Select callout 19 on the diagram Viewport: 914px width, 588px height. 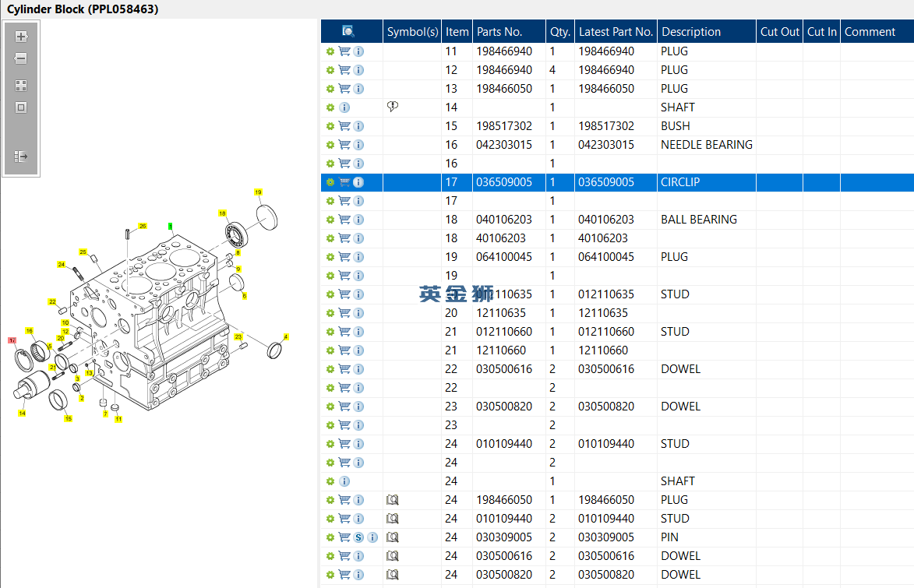258,192
